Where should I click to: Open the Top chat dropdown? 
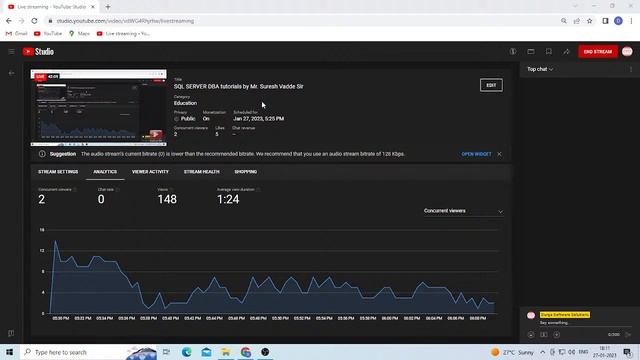pyautogui.click(x=540, y=69)
